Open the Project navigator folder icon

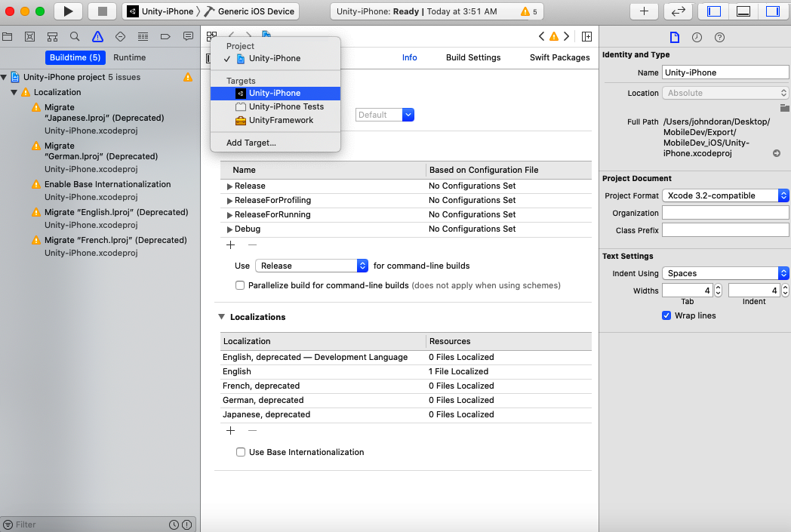[x=8, y=36]
